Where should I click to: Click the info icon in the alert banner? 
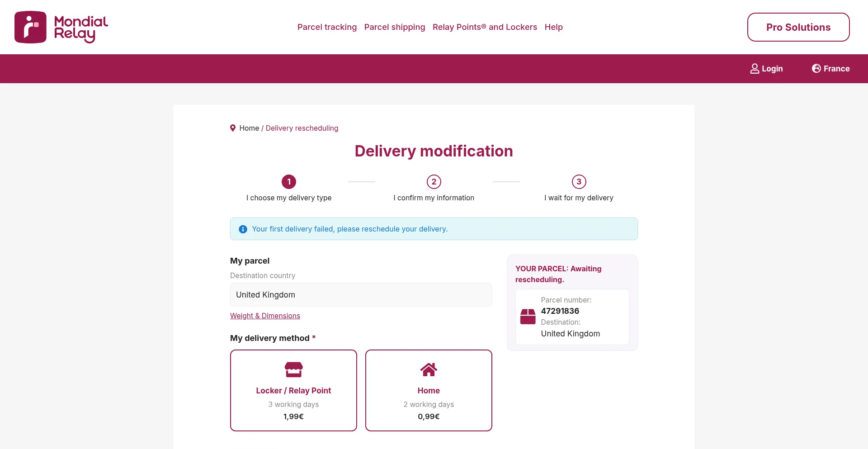(x=243, y=229)
